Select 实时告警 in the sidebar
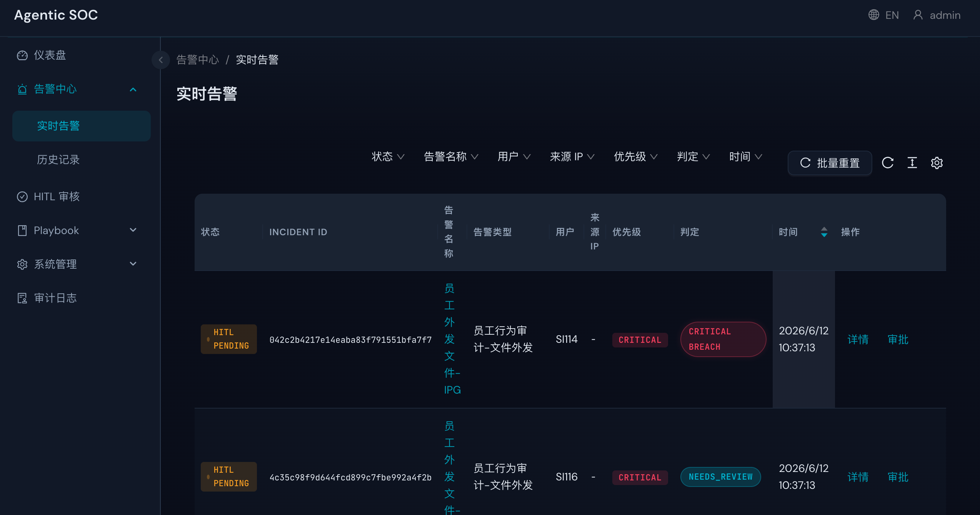 coord(82,126)
